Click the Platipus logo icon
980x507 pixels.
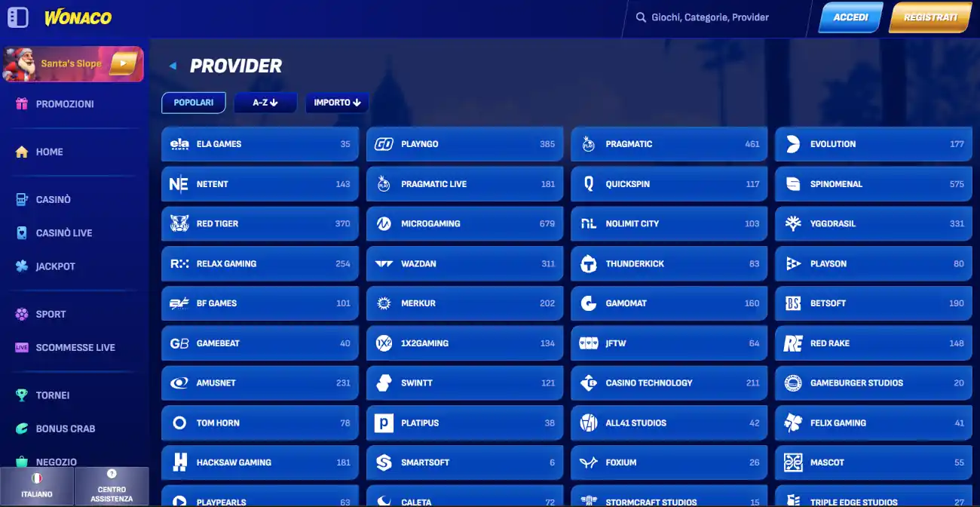pos(384,423)
